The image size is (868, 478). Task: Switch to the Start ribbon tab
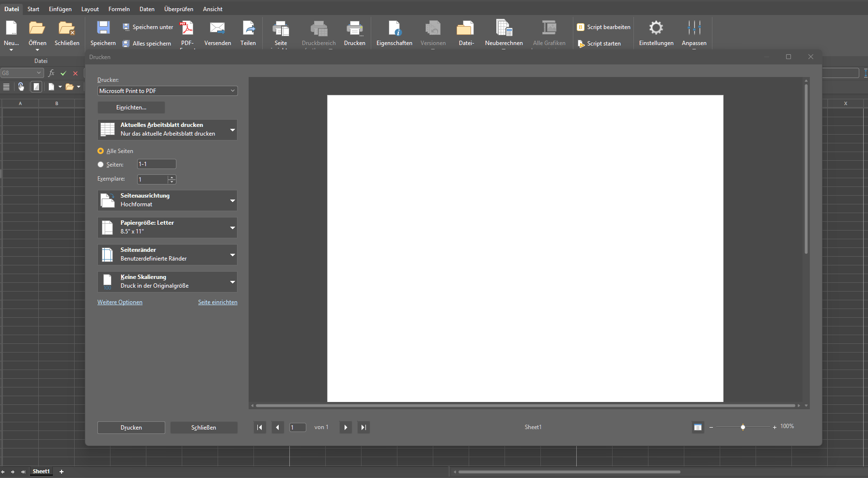click(33, 9)
